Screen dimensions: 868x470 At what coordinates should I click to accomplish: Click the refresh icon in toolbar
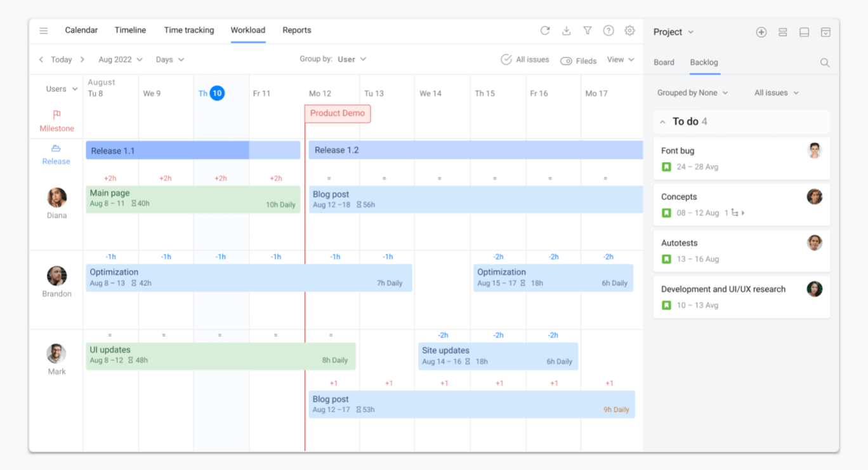[545, 30]
